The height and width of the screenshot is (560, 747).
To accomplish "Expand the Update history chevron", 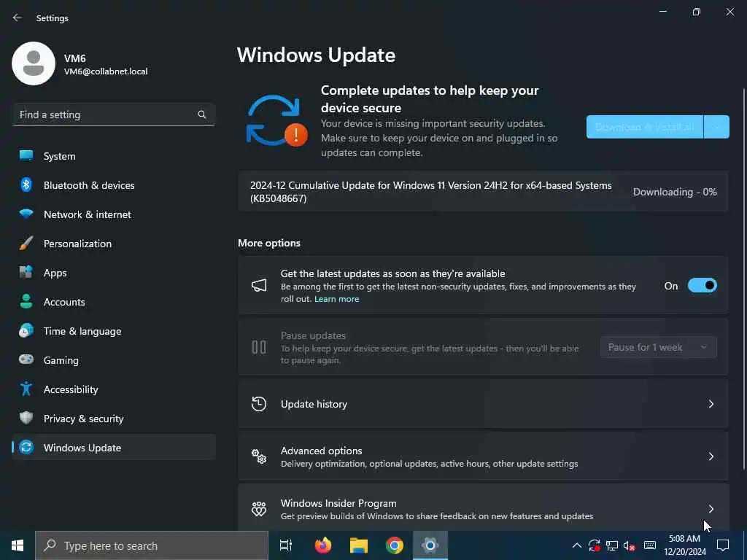I will click(711, 404).
